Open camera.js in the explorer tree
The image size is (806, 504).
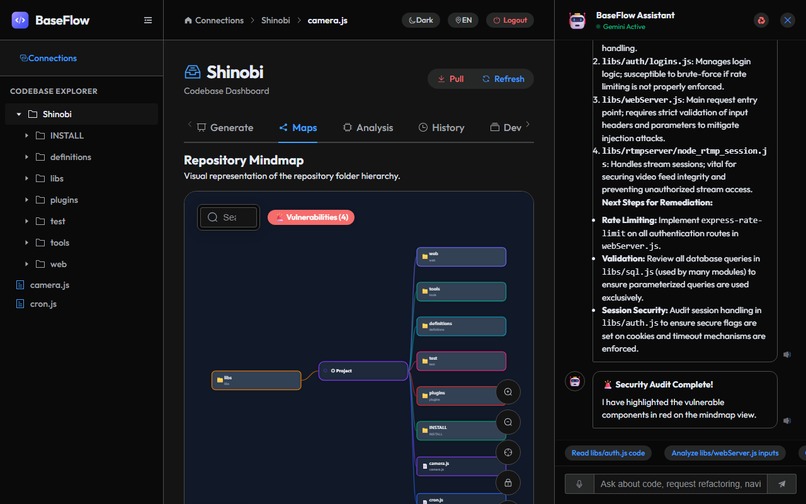coord(49,284)
